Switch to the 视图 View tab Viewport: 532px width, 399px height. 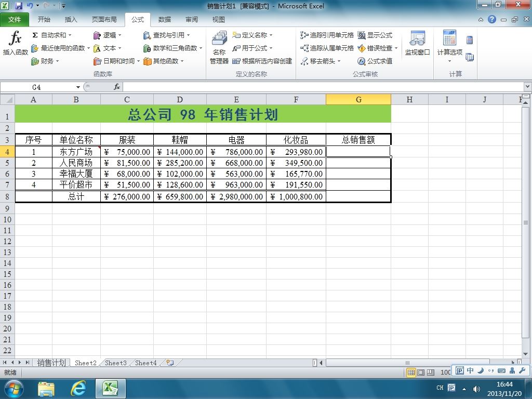[x=219, y=19]
